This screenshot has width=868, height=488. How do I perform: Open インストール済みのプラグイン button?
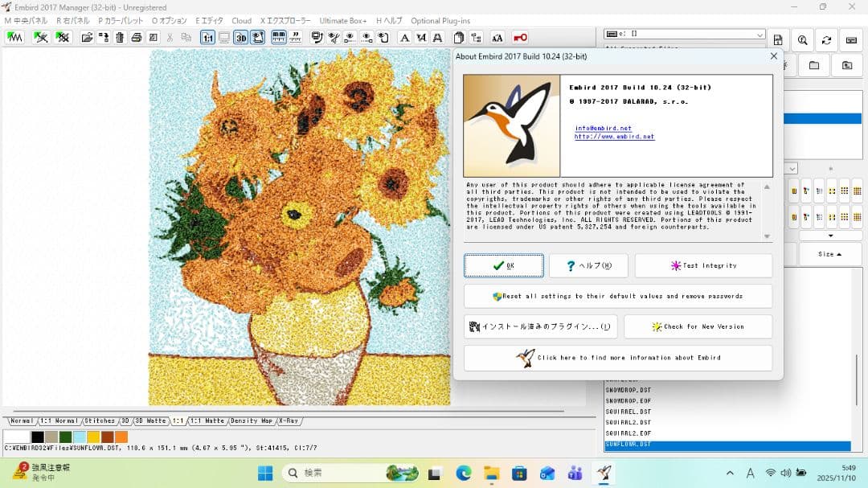pos(540,327)
